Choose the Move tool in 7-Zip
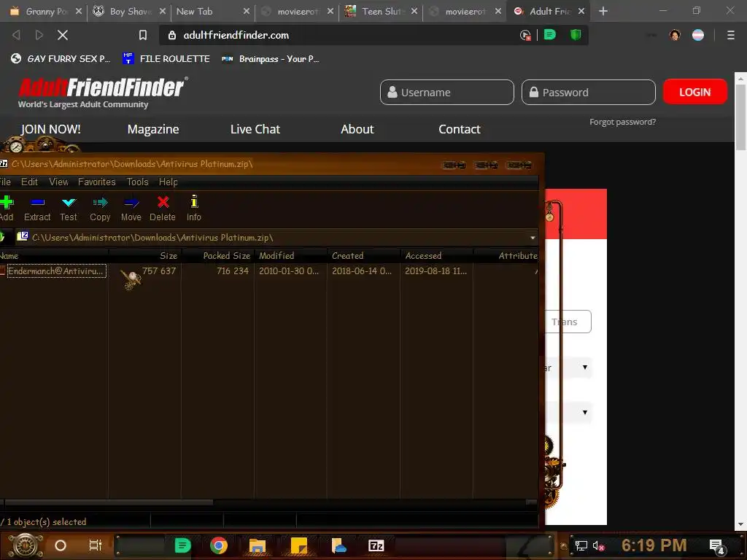The image size is (747, 560). coord(131,208)
